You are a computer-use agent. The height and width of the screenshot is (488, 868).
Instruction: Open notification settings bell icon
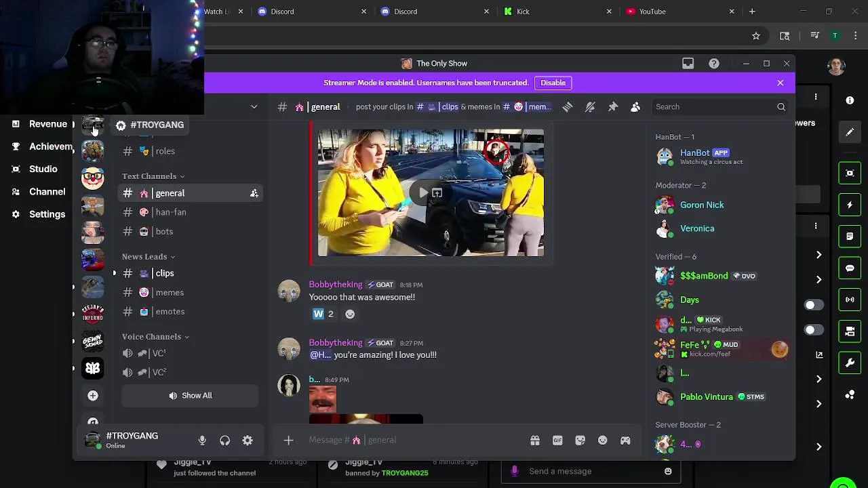coord(590,107)
